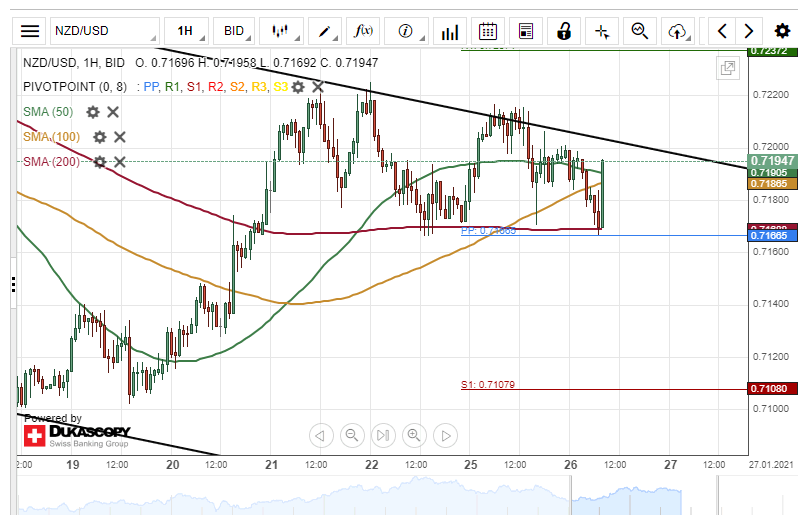Click the S1: 0.71079 support label
This screenshot has width=807, height=522.
pyautogui.click(x=488, y=385)
